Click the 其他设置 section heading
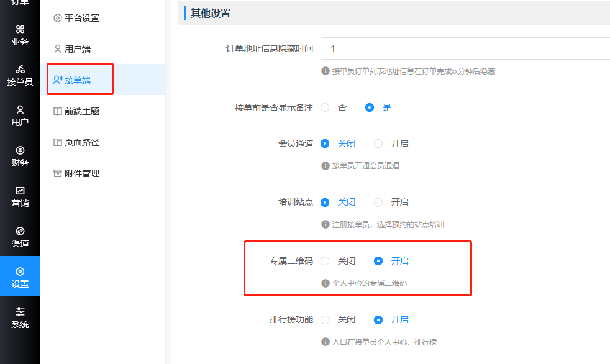Image resolution: width=610 pixels, height=364 pixels. click(x=211, y=13)
